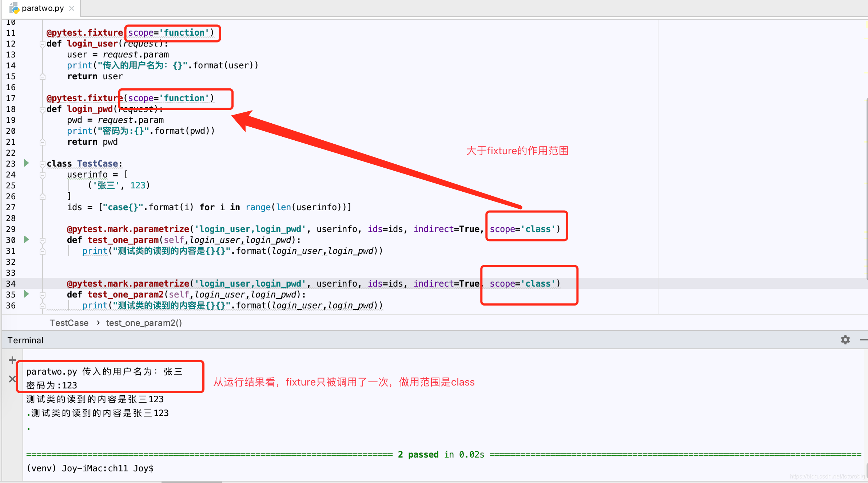Run test_one_param using its gutter run icon
This screenshot has height=483, width=868.
26,240
